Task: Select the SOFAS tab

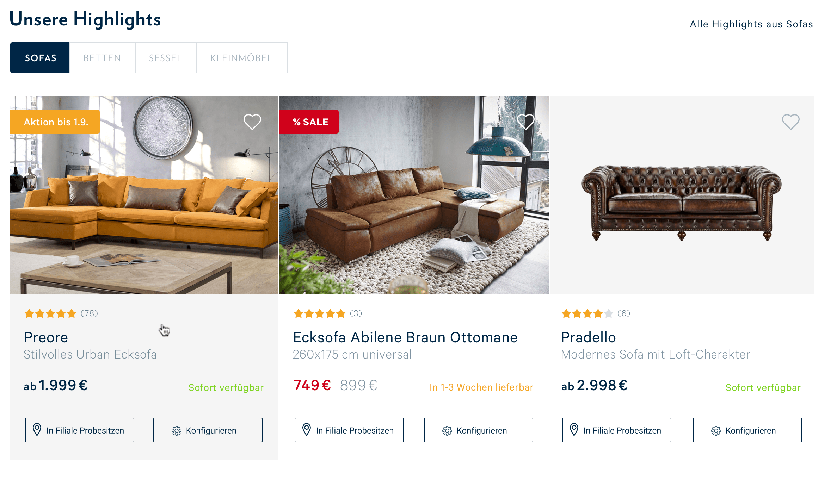Action: click(40, 58)
